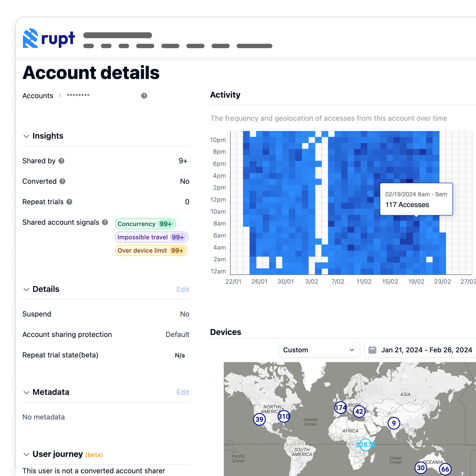476x476 pixels.
Task: Click Repeat trials value 0
Action: click(187, 202)
